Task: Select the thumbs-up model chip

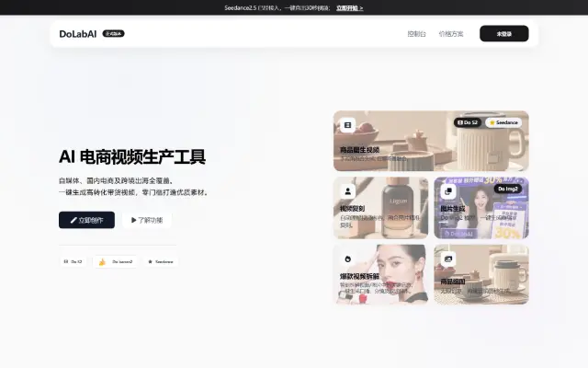Action: point(115,261)
